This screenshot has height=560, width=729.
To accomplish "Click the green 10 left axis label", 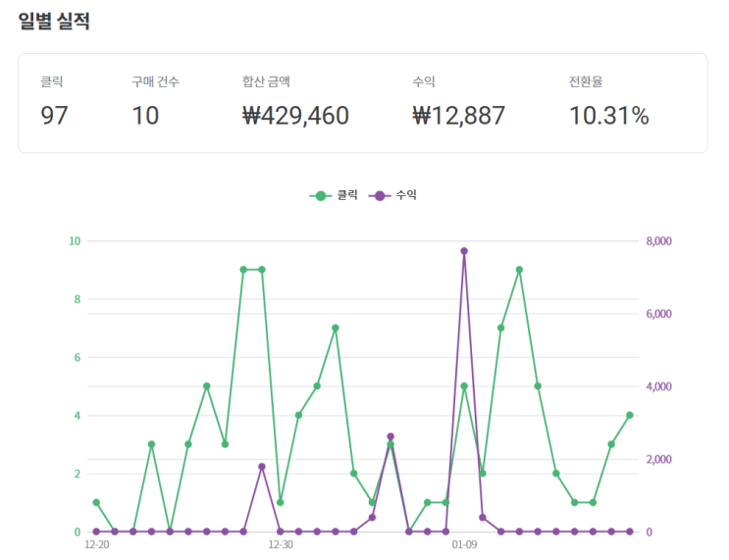I will [x=75, y=241].
